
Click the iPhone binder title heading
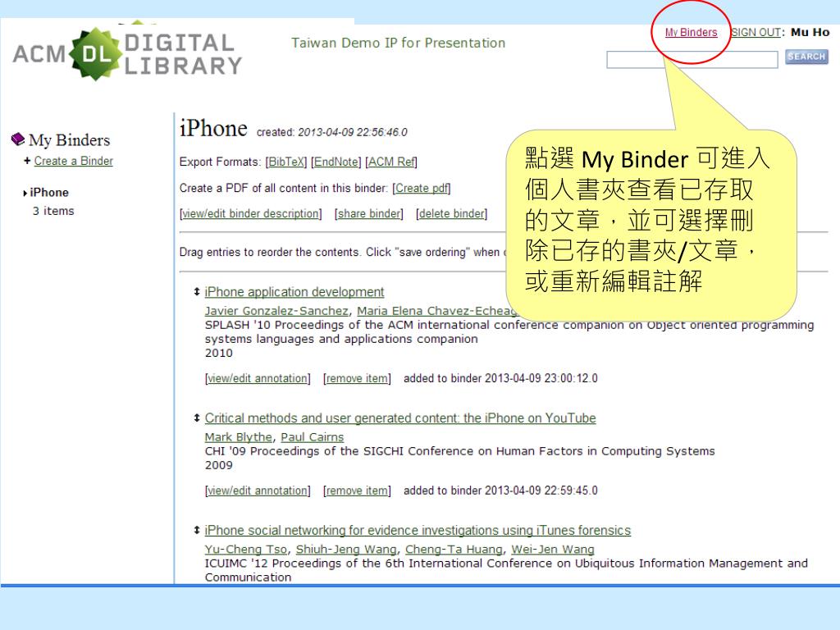point(213,129)
